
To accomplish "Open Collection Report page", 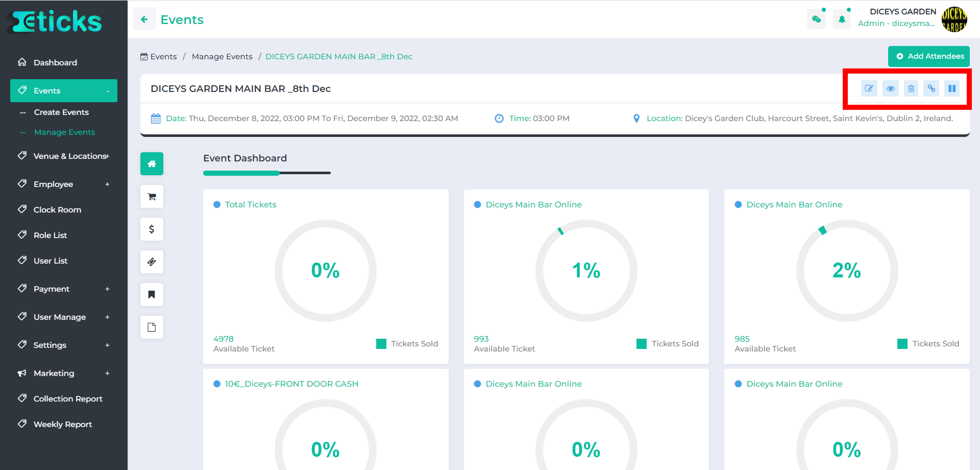I will pos(68,398).
